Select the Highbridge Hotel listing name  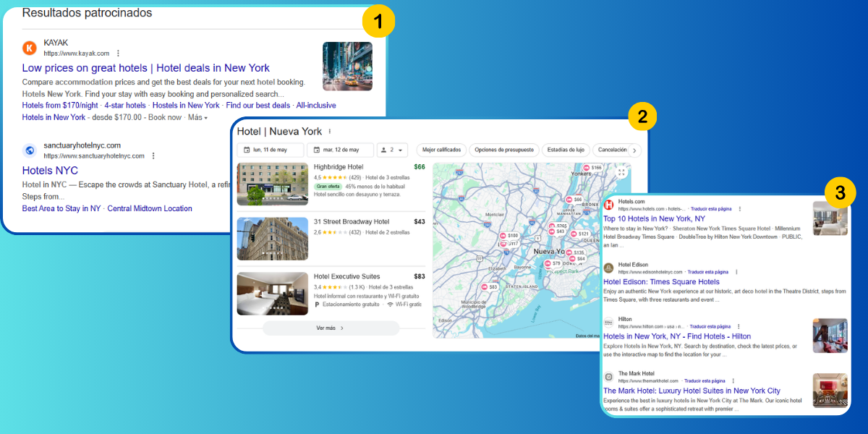[339, 167]
